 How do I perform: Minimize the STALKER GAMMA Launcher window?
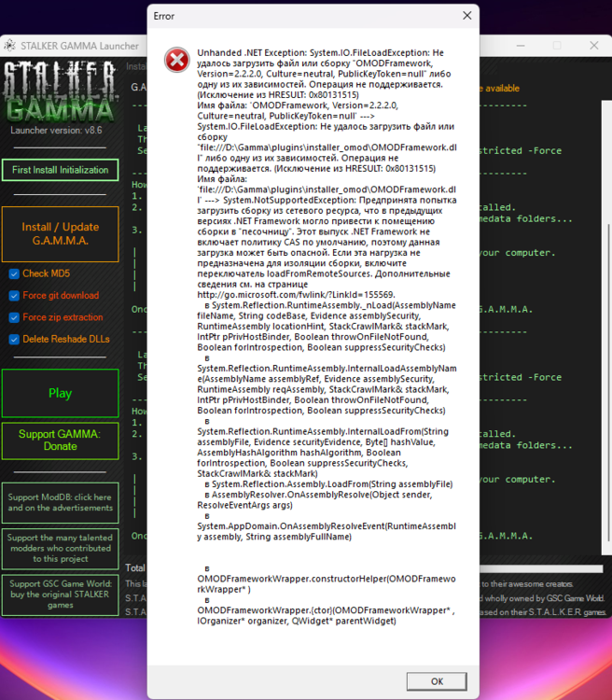pyautogui.click(x=521, y=46)
